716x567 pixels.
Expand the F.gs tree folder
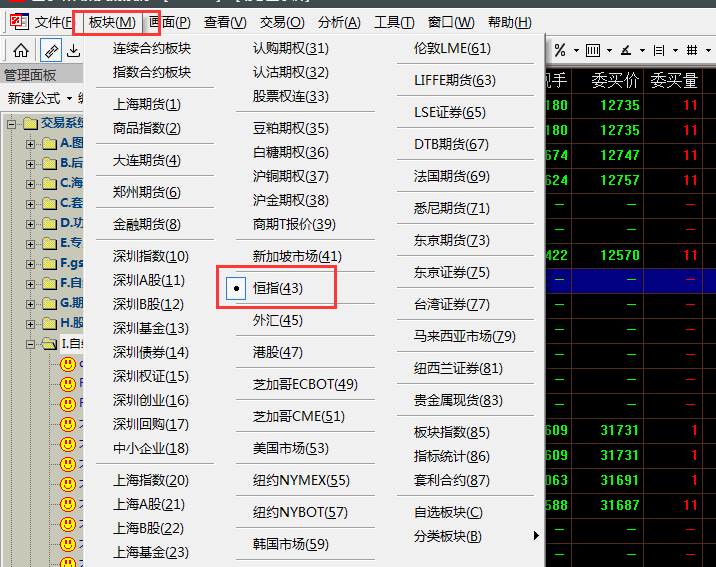pos(30,264)
